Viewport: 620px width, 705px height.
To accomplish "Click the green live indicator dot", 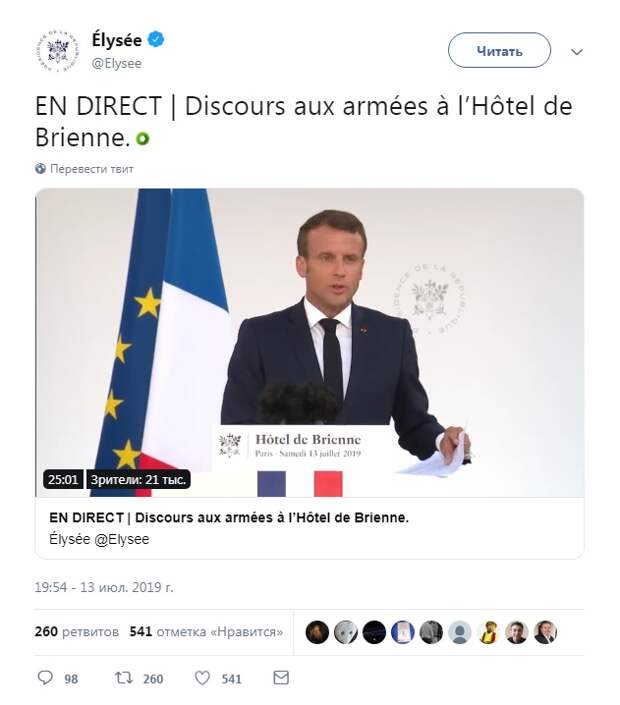I will 143,138.
